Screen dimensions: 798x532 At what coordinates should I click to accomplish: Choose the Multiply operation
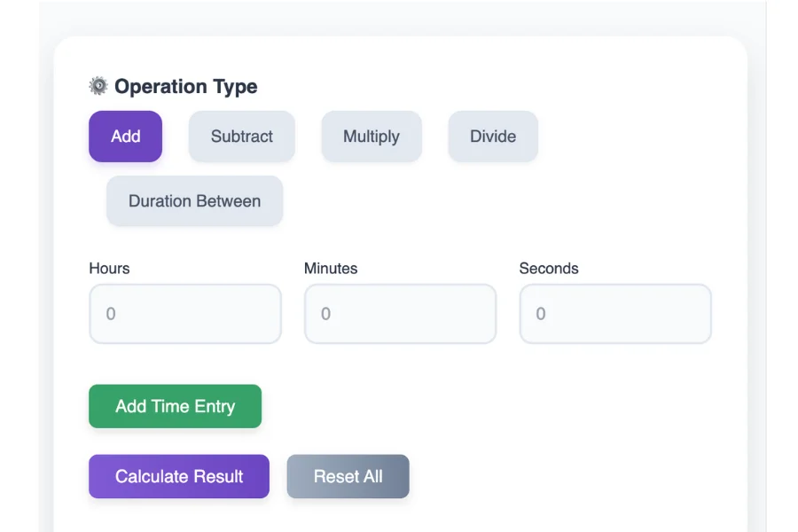click(x=372, y=137)
